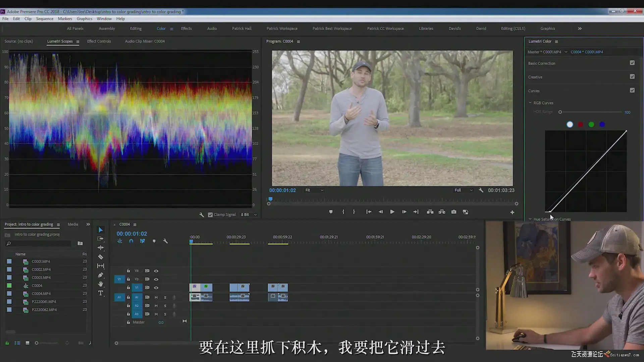
Task: Open the File menu
Action: pyautogui.click(x=5, y=19)
